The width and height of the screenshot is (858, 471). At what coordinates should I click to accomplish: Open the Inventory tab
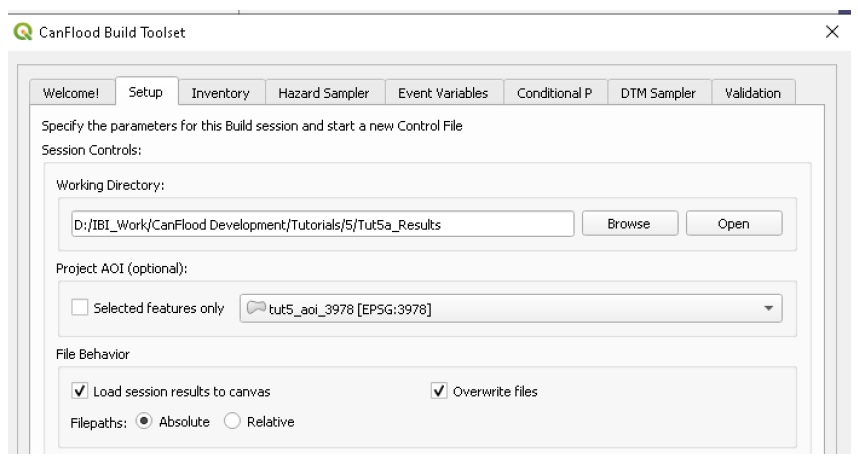tap(221, 93)
